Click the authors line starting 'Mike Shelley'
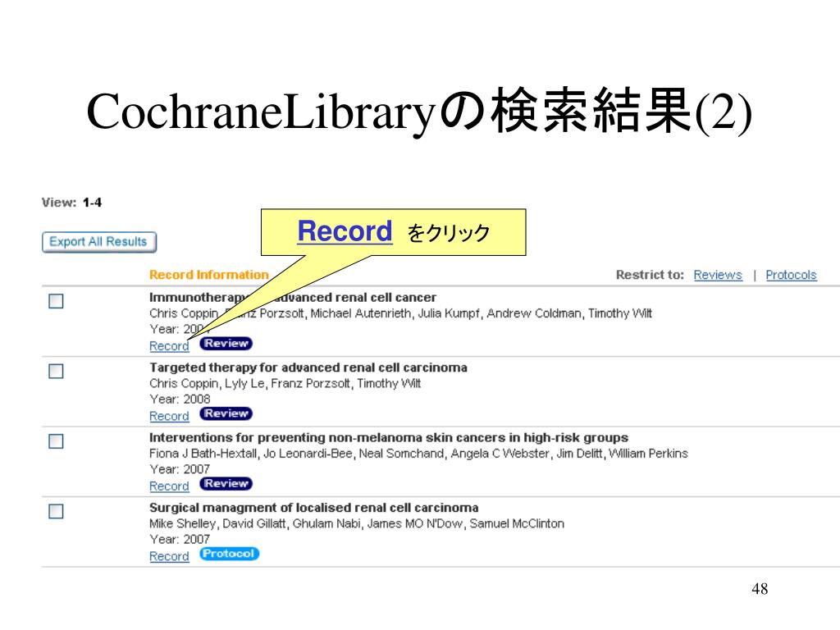Screen dimensions: 840x630 (x=357, y=523)
